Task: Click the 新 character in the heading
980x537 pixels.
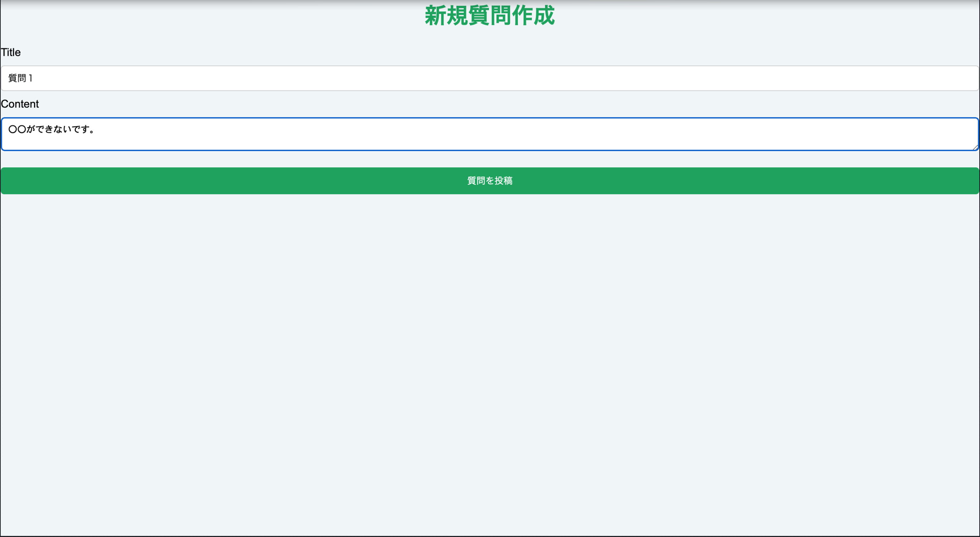Action: [435, 16]
